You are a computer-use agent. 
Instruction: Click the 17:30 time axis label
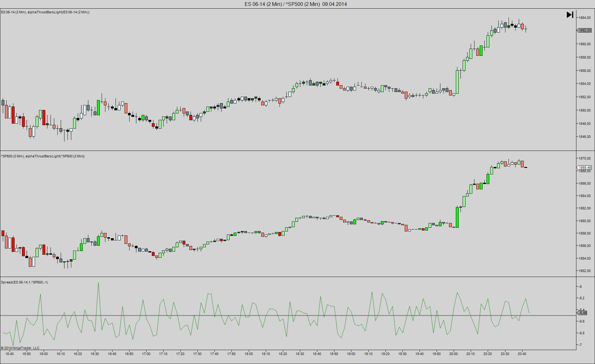click(197, 354)
